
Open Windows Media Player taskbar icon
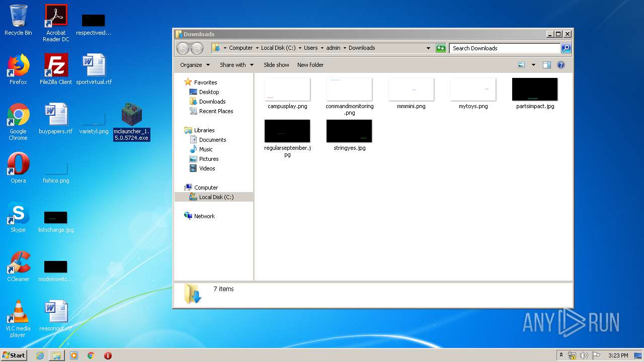point(74,355)
